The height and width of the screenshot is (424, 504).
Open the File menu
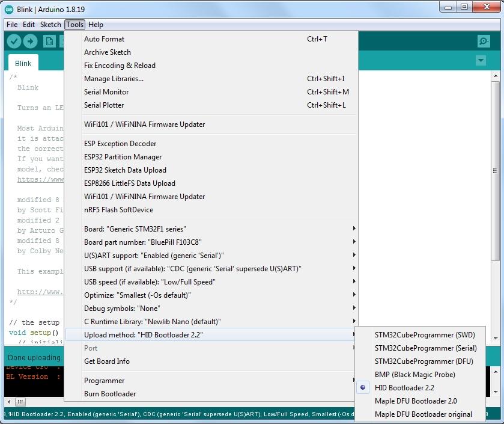[12, 25]
